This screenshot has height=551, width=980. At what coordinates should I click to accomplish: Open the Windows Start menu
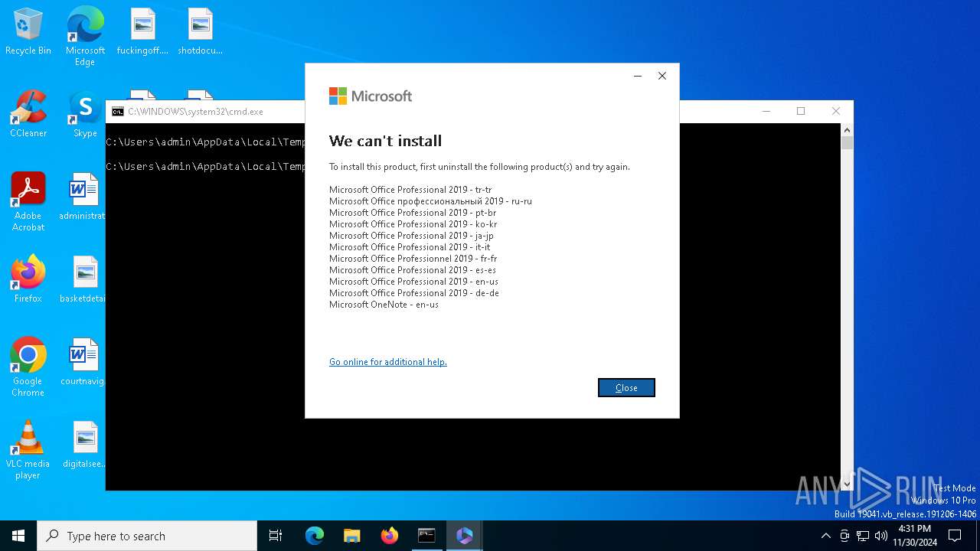18,536
